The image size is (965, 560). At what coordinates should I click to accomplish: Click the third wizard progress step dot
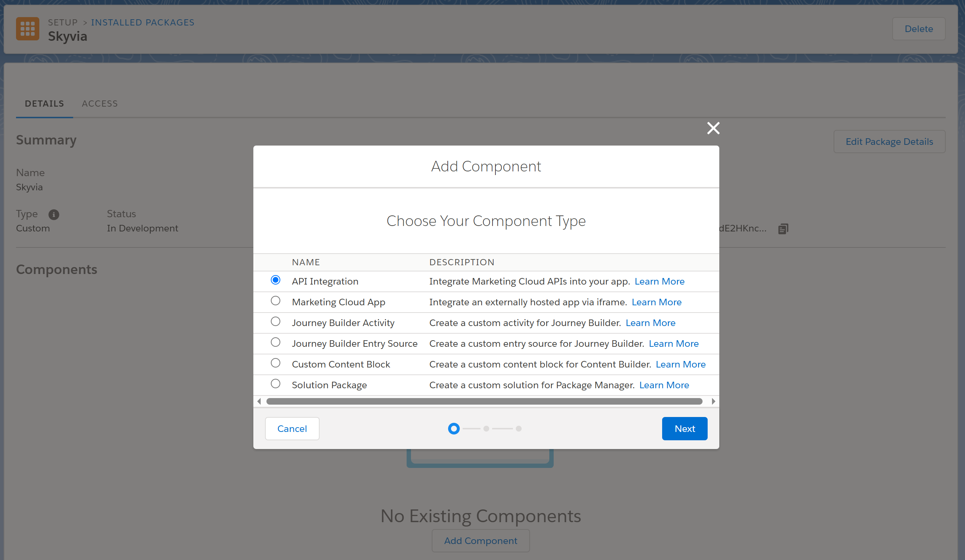point(518,429)
